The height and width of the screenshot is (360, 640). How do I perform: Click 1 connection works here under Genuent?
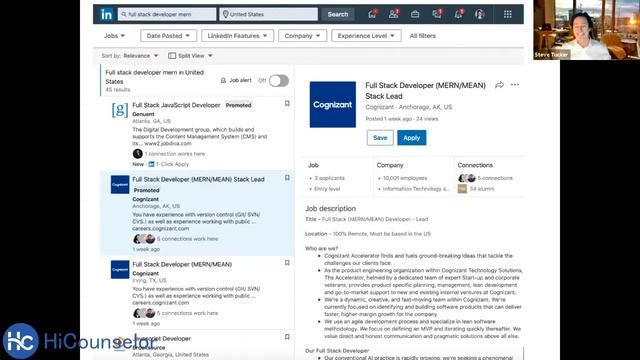click(175, 154)
